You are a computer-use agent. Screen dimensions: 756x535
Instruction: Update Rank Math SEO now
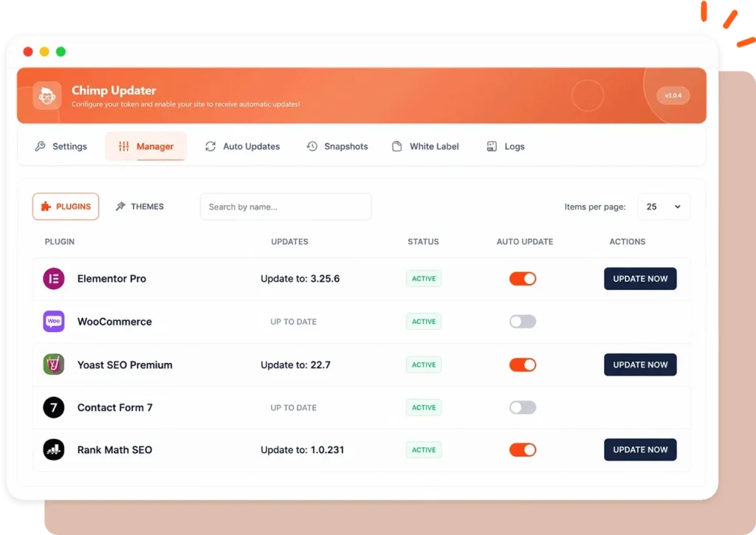640,449
